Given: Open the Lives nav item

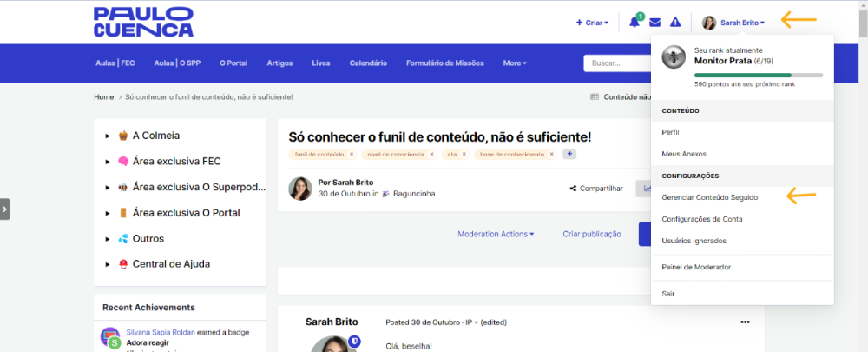Looking at the screenshot, I should [321, 63].
